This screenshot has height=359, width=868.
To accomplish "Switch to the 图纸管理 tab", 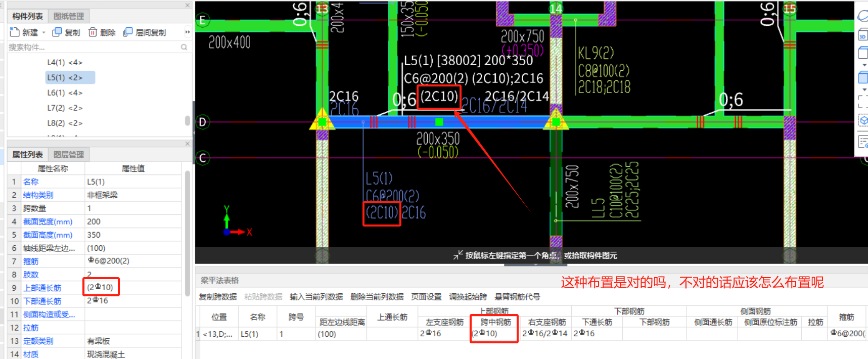I will click(69, 16).
